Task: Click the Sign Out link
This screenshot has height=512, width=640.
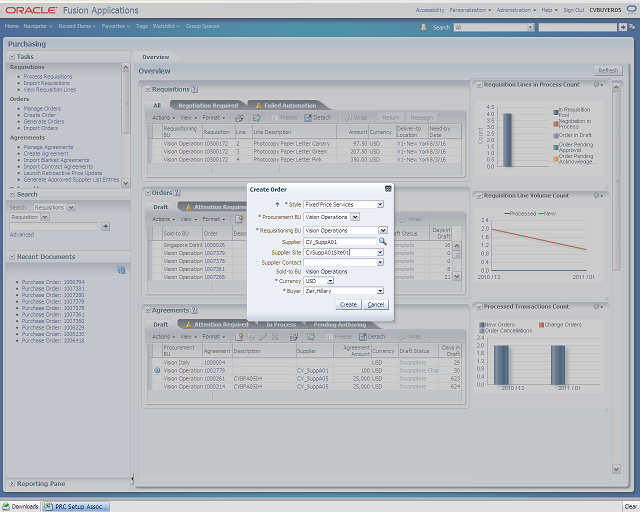Action: 573,10
